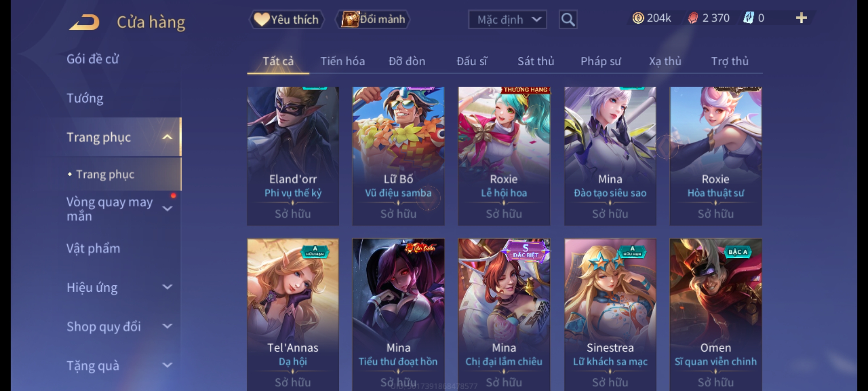Image resolution: width=868 pixels, height=391 pixels.
Task: Open Gói đề cử in sidebar
Action: tap(93, 59)
